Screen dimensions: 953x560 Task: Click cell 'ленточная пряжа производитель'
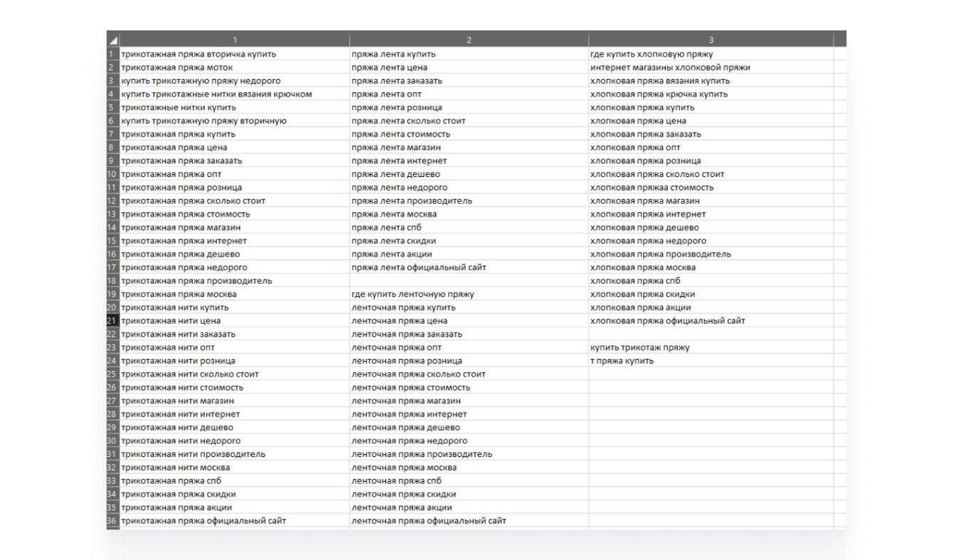coord(469,454)
